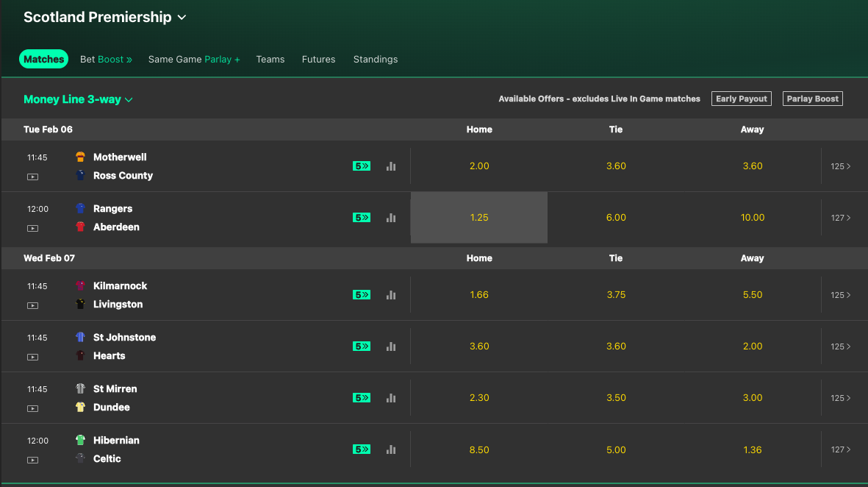The image size is (868, 487).
Task: View stats chart for St Johnstone vs Hearts
Action: (x=391, y=346)
